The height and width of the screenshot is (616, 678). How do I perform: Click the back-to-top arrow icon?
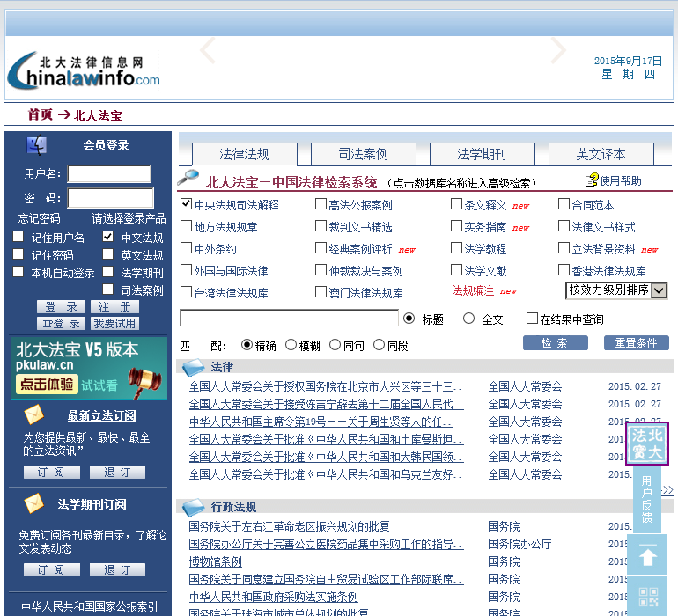[x=647, y=556]
